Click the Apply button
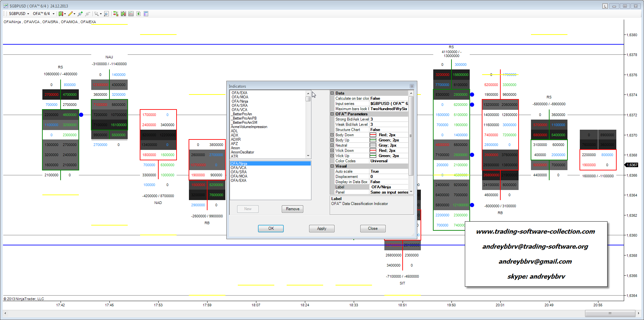The image size is (644, 320). point(322,228)
